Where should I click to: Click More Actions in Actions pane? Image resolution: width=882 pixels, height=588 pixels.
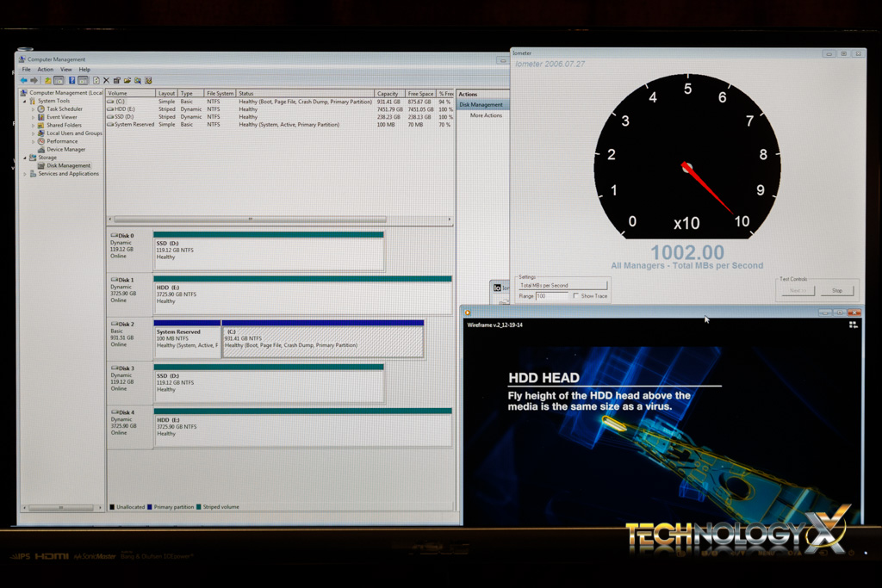[486, 115]
